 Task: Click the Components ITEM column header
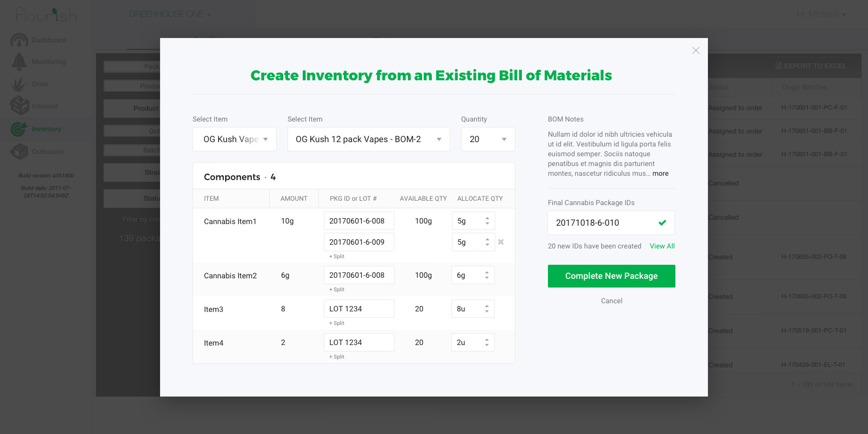[x=212, y=199]
